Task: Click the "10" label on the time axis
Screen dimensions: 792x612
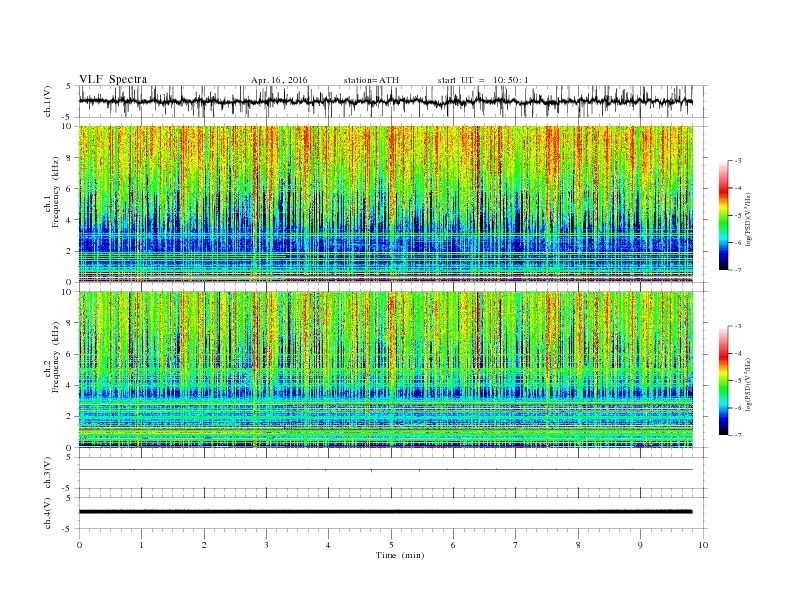Action: point(703,545)
